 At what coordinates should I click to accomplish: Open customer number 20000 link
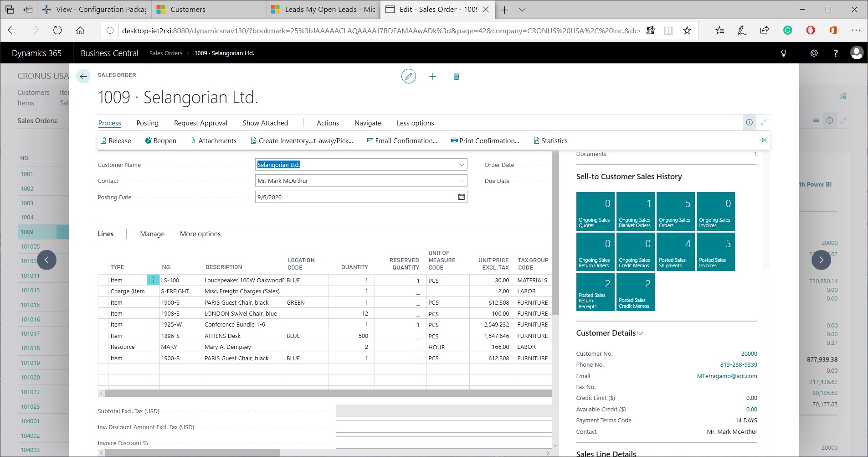click(749, 354)
